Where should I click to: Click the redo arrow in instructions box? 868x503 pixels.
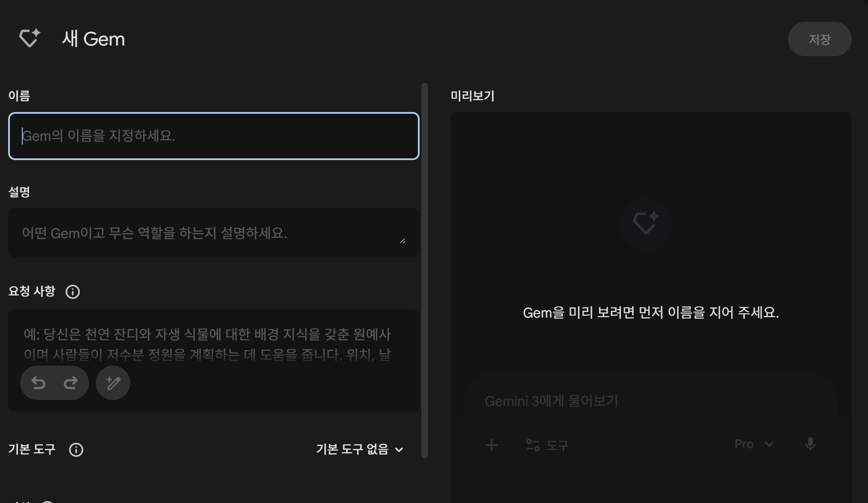pos(71,382)
